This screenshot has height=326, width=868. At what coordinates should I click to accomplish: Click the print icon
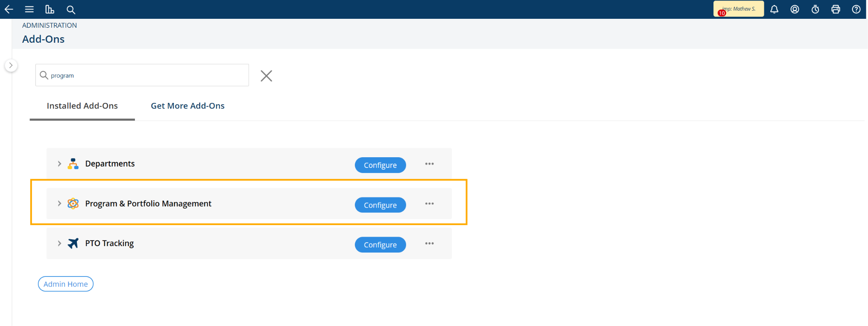click(x=836, y=9)
